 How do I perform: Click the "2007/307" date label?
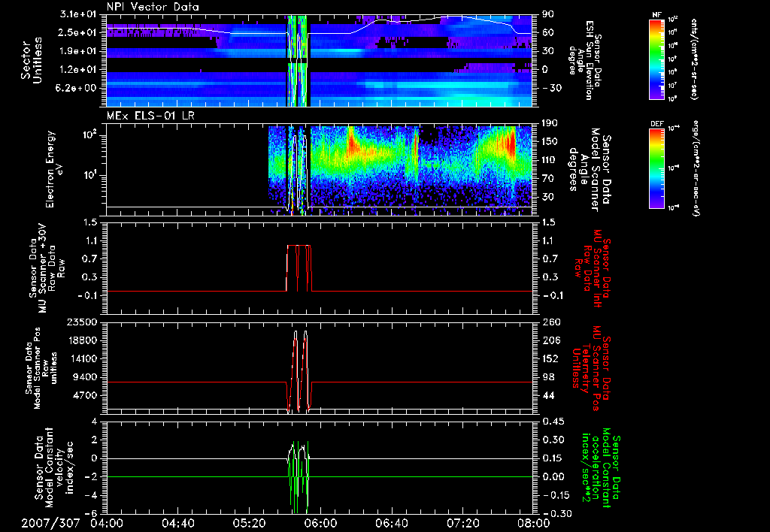click(x=50, y=523)
